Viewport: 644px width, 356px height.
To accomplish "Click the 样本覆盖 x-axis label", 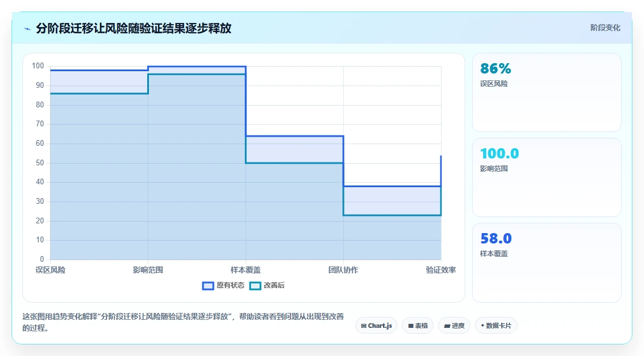I will tap(246, 270).
